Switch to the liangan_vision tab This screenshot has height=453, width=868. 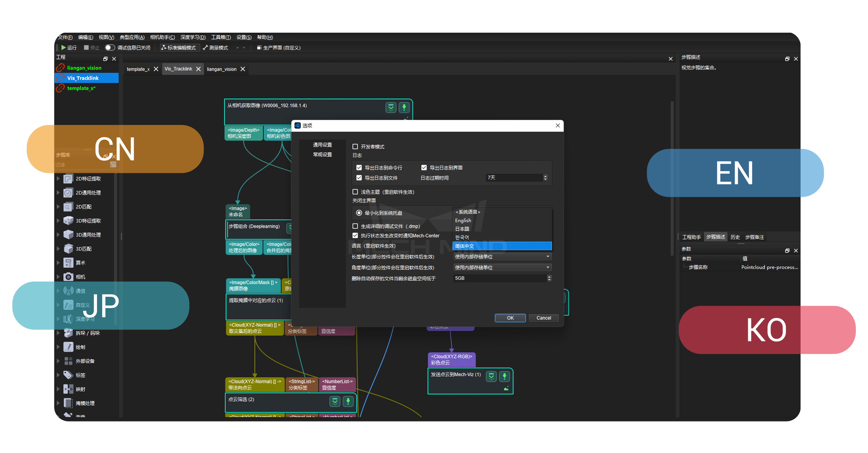pyautogui.click(x=221, y=69)
